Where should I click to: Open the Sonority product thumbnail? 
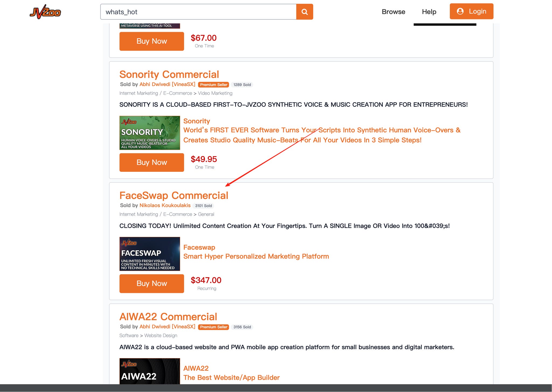coord(150,133)
